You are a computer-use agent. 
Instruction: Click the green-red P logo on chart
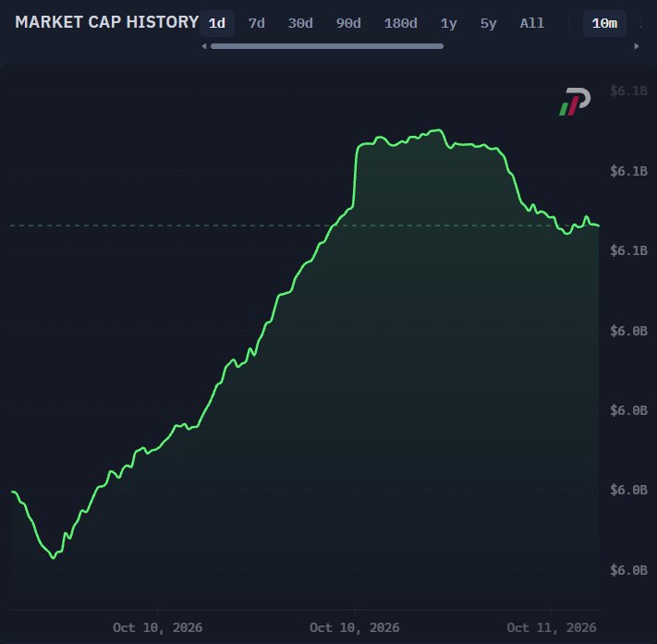tap(575, 102)
